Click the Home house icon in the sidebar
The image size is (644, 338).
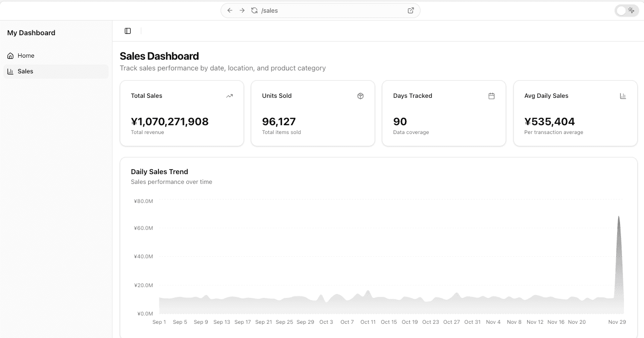click(11, 55)
